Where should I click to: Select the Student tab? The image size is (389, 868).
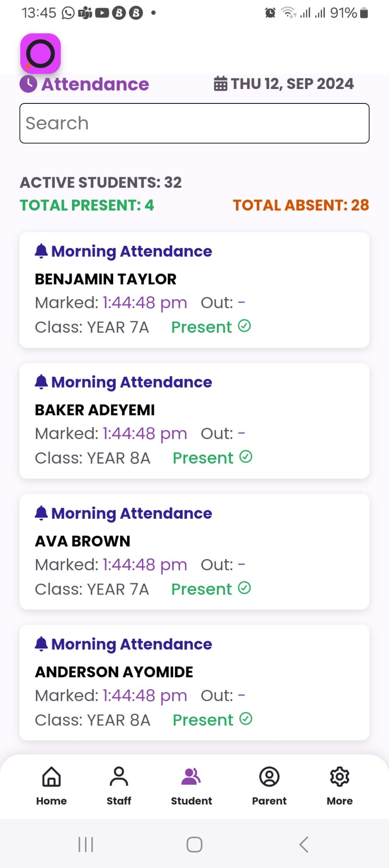click(x=191, y=786)
